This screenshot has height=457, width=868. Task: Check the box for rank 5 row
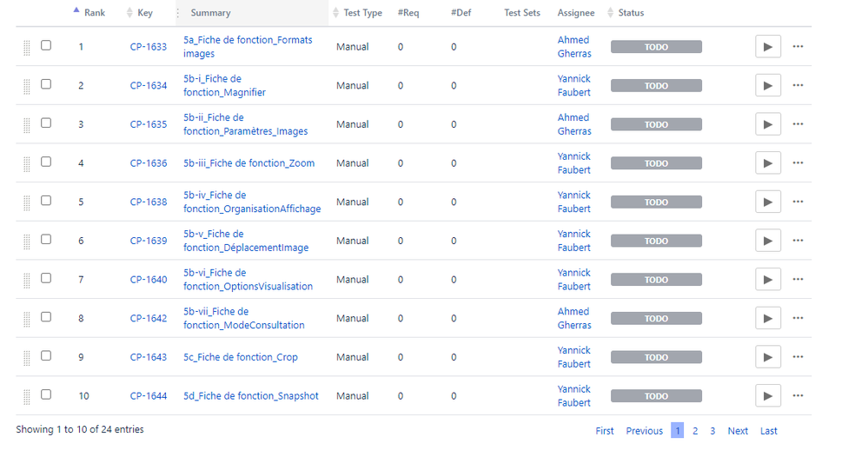coord(46,201)
